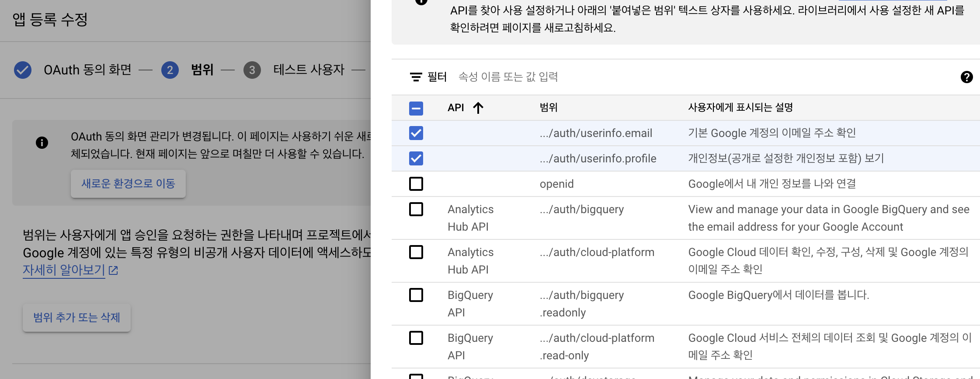This screenshot has width=980, height=379.
Task: Click the info icon in OAuth notice banner
Action: click(x=42, y=143)
